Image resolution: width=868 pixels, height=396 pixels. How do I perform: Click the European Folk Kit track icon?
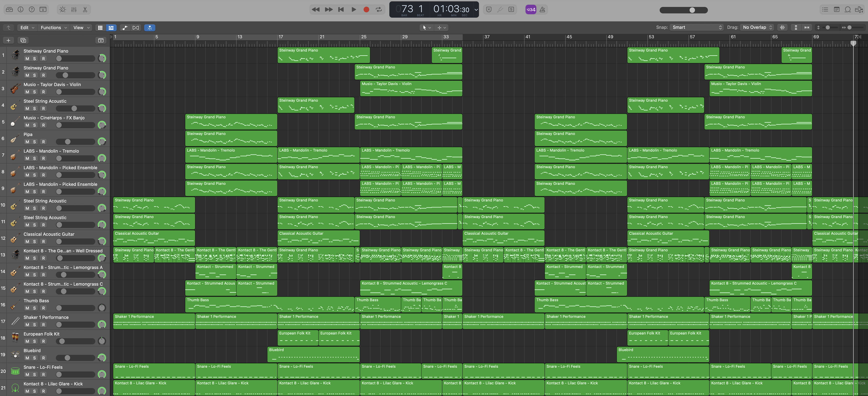tap(15, 338)
